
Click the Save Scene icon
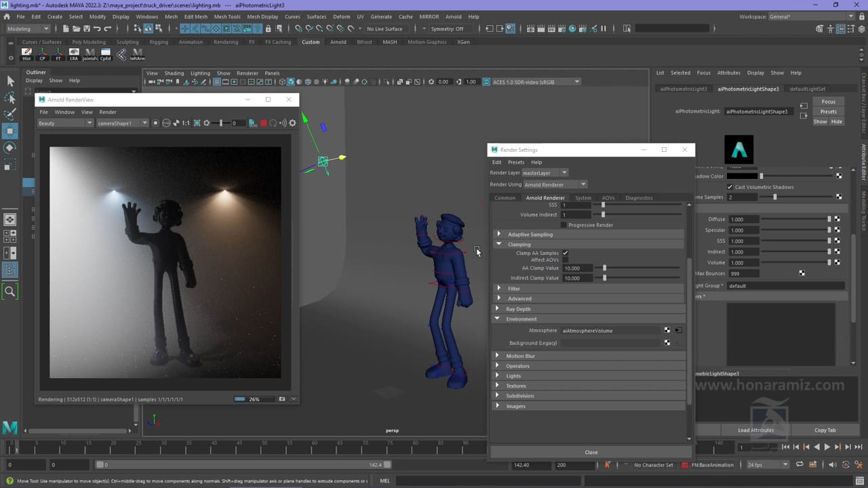87,28
